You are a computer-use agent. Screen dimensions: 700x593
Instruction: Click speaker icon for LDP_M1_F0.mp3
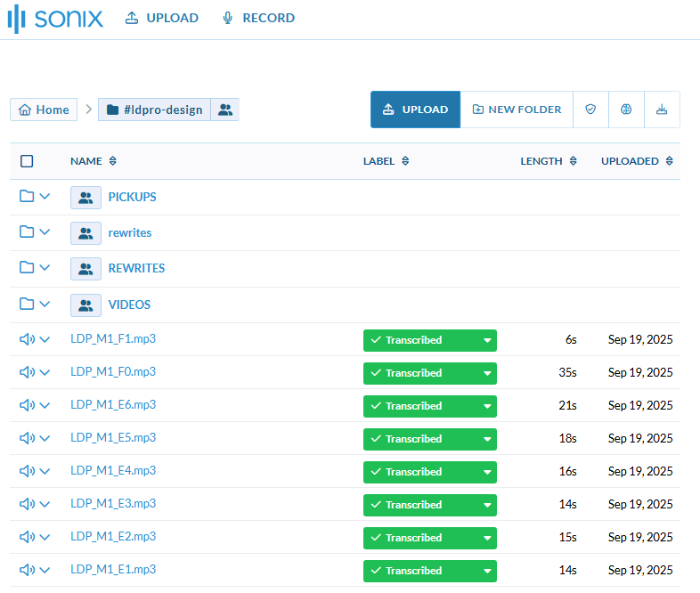point(27,372)
